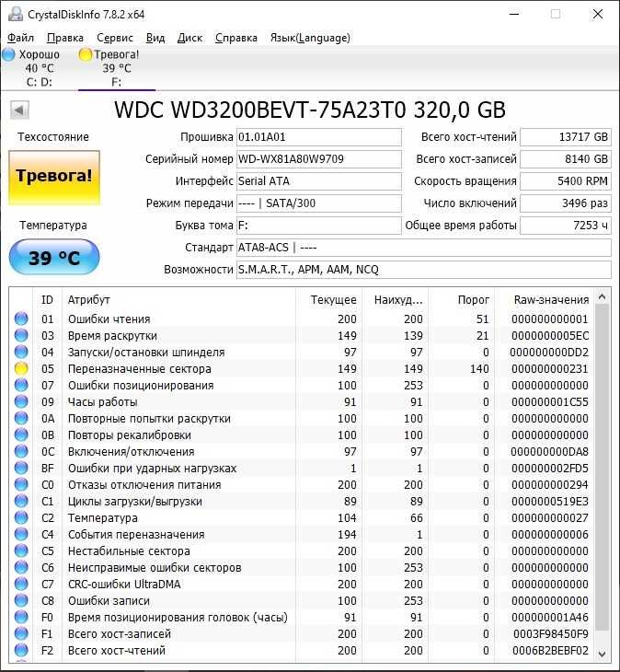This screenshot has height=672, width=620.
Task: Click the yellow Тревога! health status button
Action: click(54, 177)
